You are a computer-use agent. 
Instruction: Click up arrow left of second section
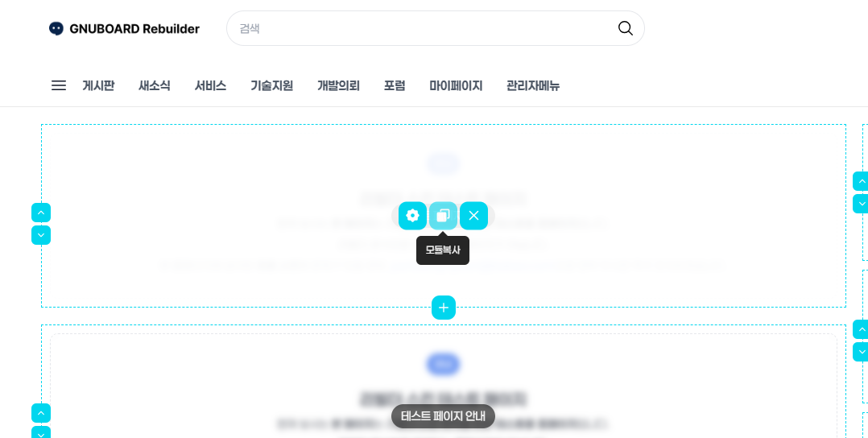(x=41, y=413)
